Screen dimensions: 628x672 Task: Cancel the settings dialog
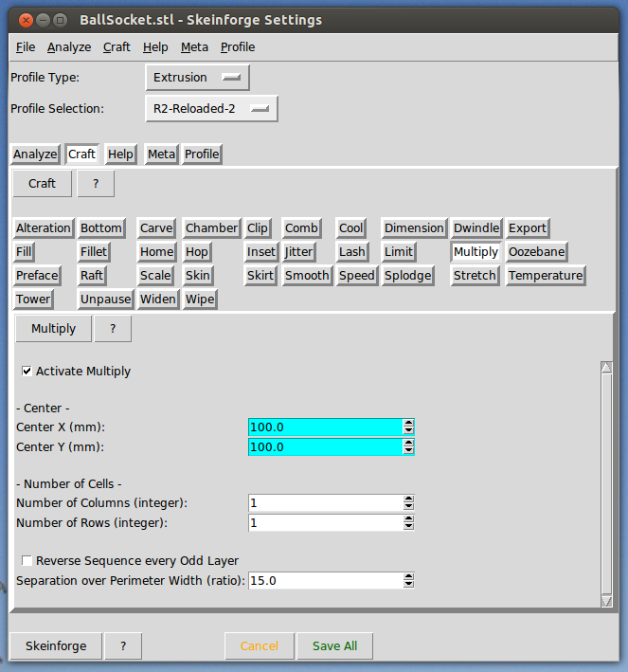[x=260, y=645]
